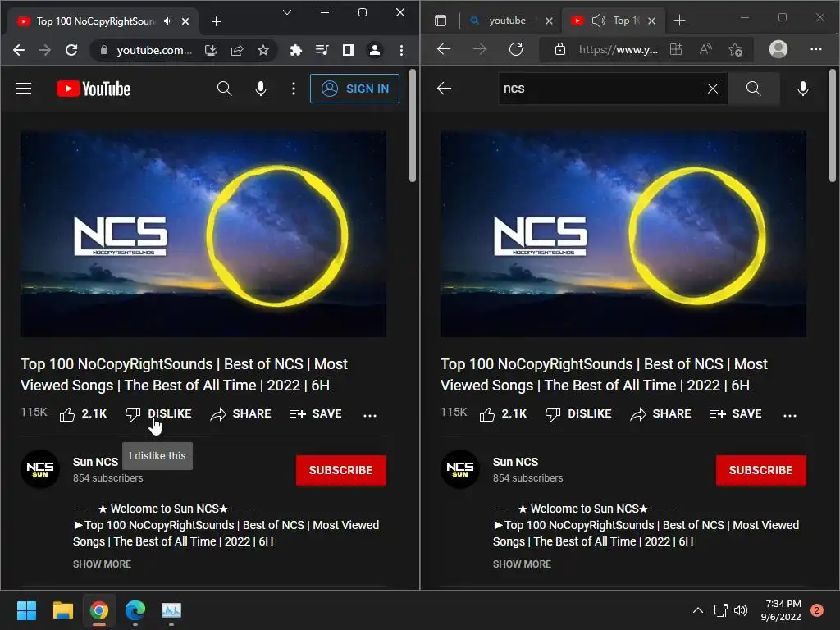Open Edge settings and more menu
The image size is (840, 630).
click(x=816, y=49)
